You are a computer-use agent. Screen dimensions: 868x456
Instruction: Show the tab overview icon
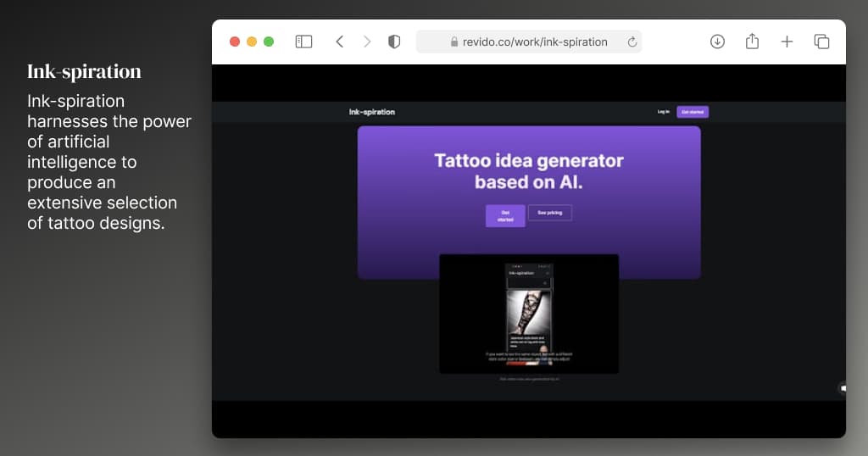click(821, 42)
